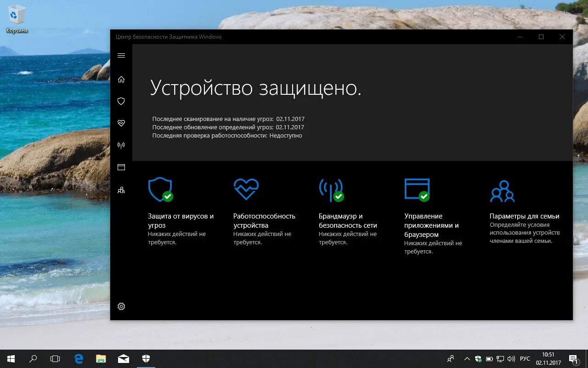Open the Windows Start menu
The image size is (588, 368).
[x=11, y=359]
